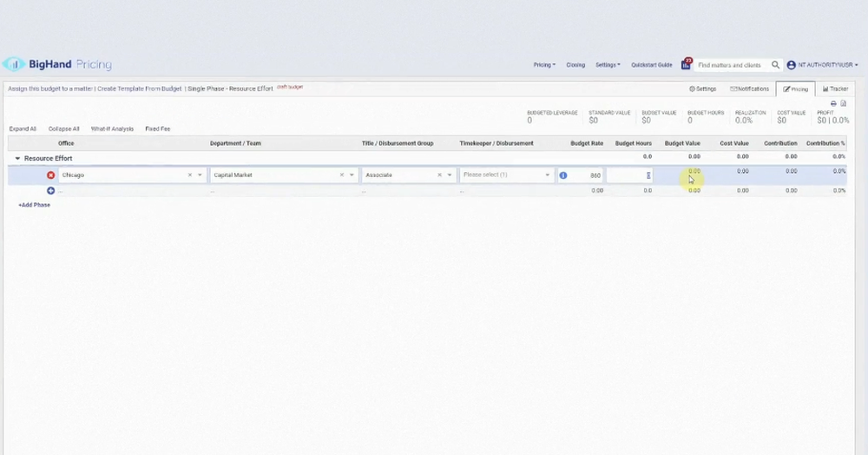Screen dimensions: 868x455
Task: Clear the Chicago office selection
Action: coord(190,175)
